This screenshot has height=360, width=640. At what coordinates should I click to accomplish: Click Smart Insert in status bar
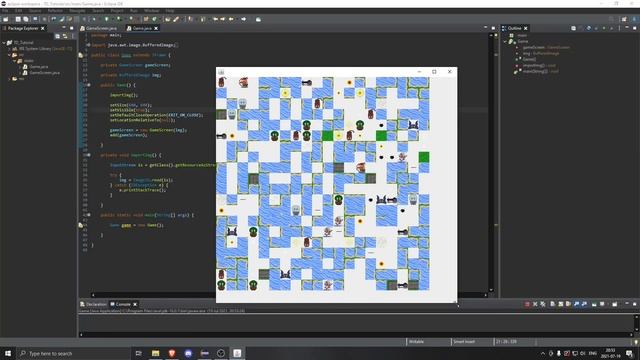tap(464, 342)
